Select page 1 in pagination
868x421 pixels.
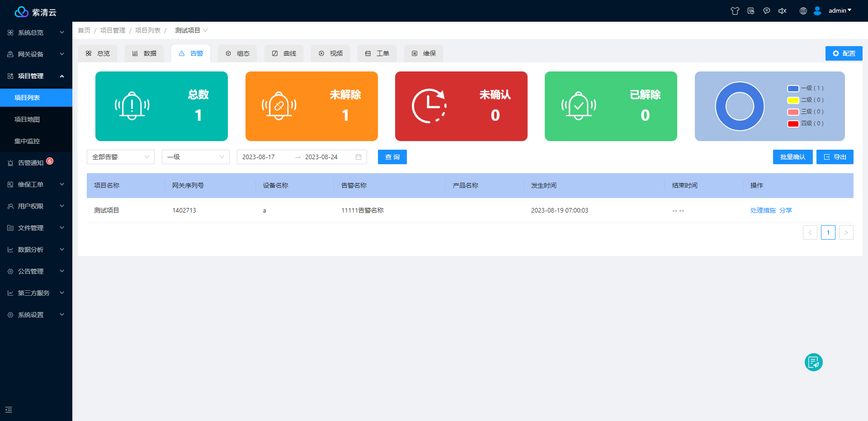click(828, 232)
